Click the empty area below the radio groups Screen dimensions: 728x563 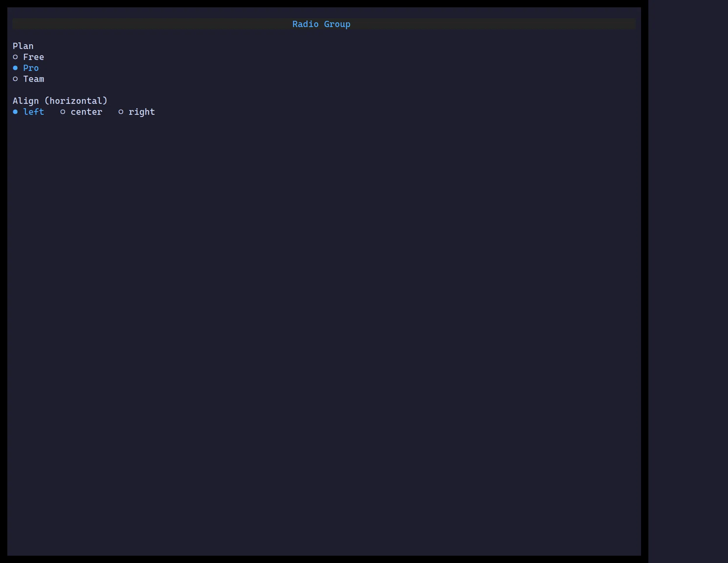click(x=324, y=329)
